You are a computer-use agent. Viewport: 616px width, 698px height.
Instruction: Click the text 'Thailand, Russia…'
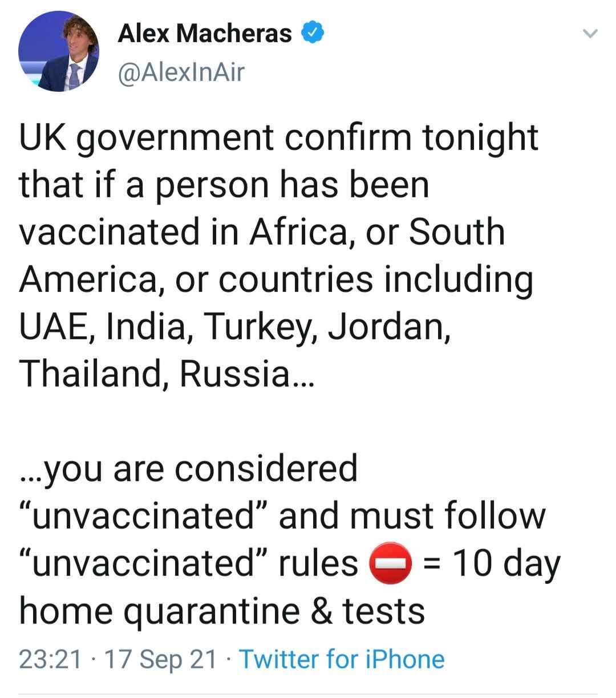pyautogui.click(x=166, y=375)
